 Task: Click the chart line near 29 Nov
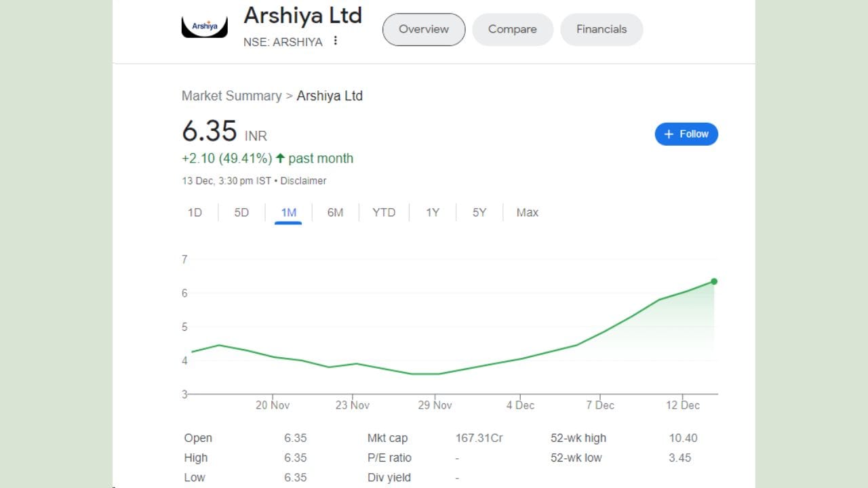(435, 373)
